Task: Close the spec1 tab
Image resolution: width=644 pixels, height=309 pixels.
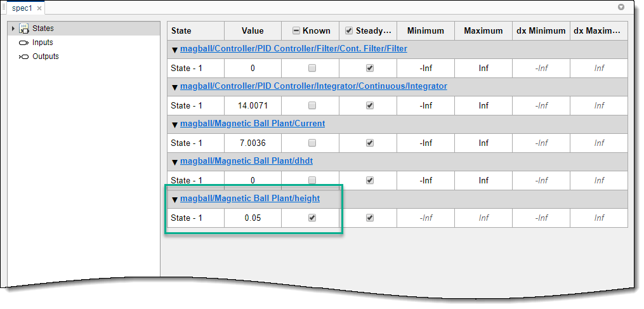Action: click(39, 8)
